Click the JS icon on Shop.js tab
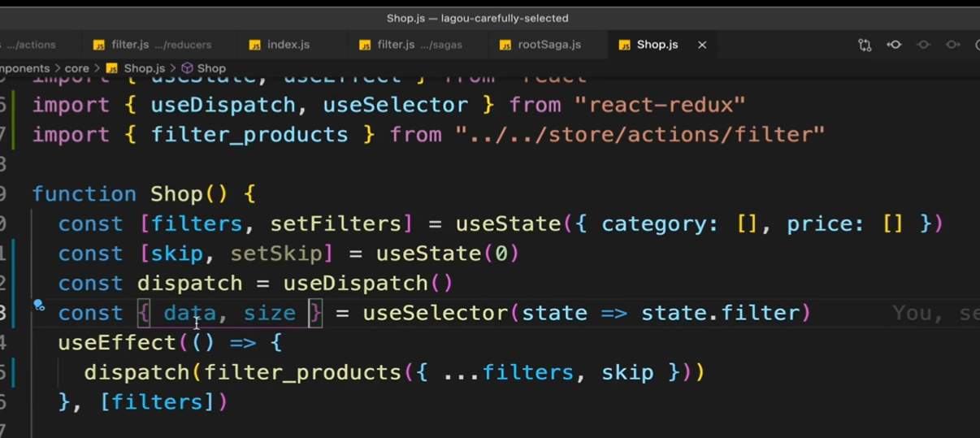The height and width of the screenshot is (438, 980). pyautogui.click(x=624, y=45)
